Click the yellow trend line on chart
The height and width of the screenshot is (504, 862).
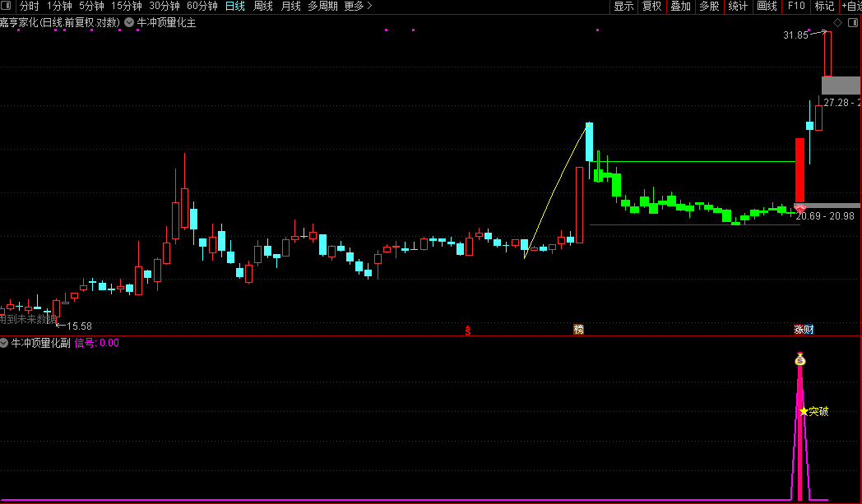555,190
